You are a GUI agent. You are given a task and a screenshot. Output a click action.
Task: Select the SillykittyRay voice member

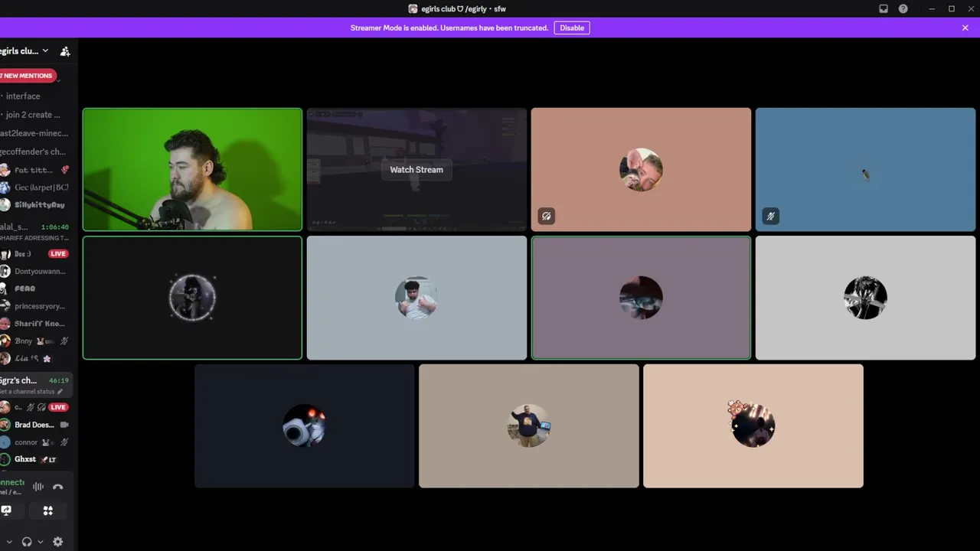pos(36,205)
